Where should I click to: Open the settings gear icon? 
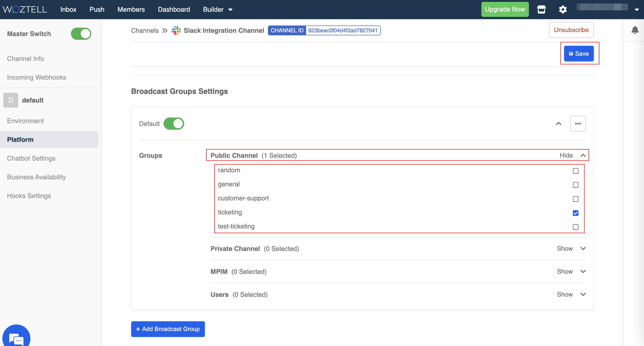[563, 10]
